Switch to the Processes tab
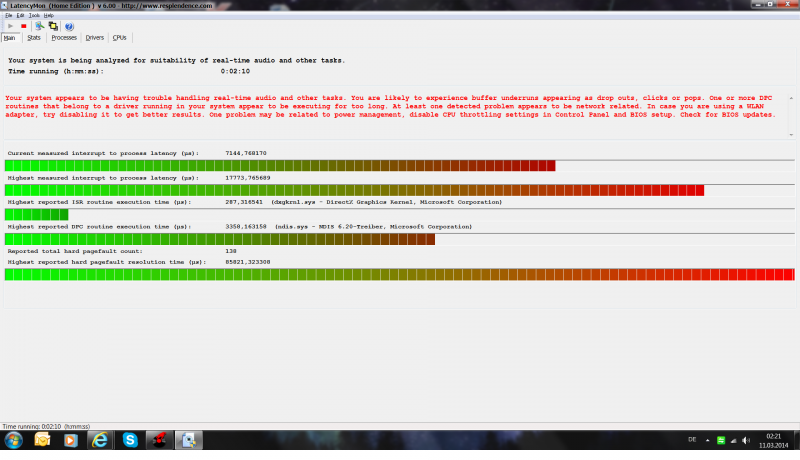Viewport: 800px width, 460px height. click(x=64, y=38)
